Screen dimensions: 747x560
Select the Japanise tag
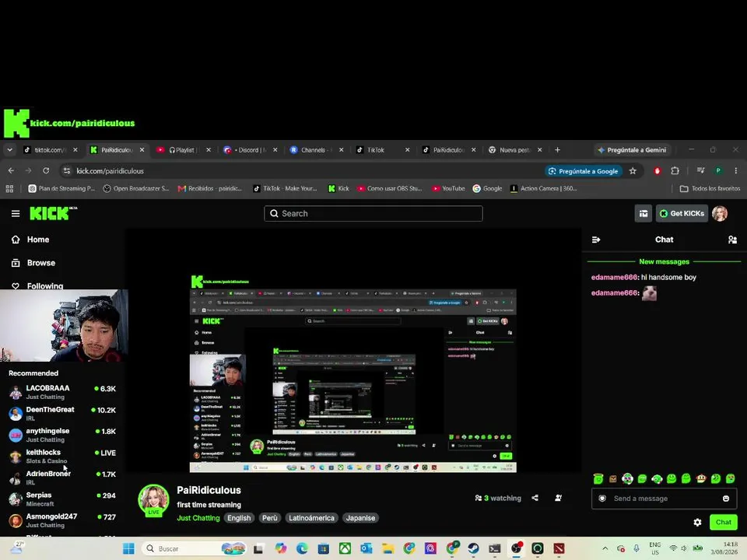(x=360, y=518)
